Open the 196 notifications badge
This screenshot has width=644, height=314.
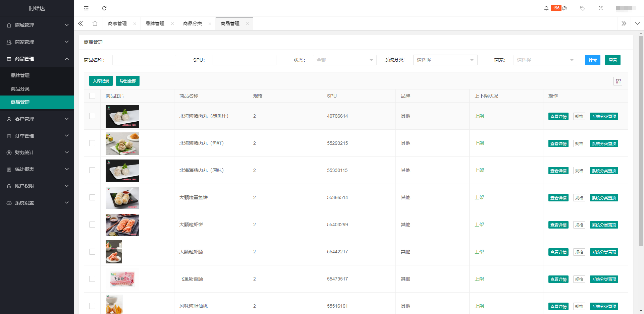pos(556,8)
